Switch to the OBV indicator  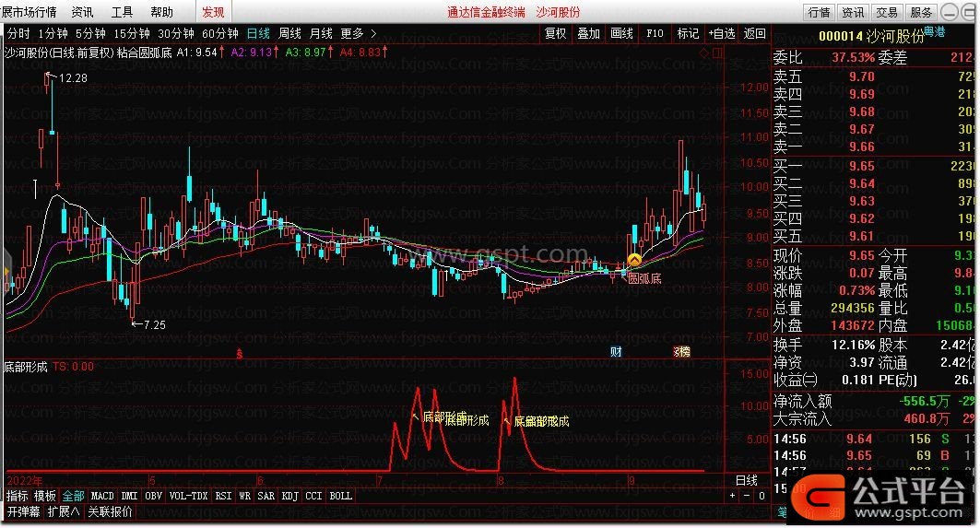point(153,496)
